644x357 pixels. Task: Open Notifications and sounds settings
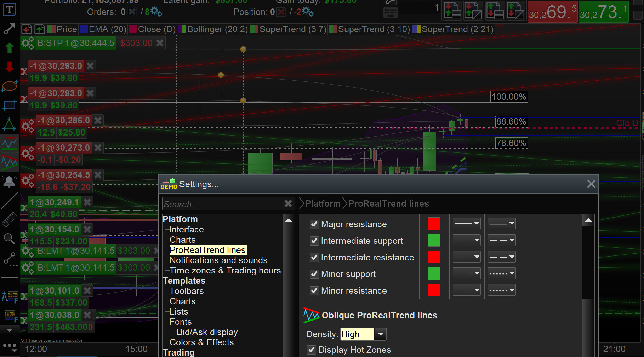[x=218, y=260]
